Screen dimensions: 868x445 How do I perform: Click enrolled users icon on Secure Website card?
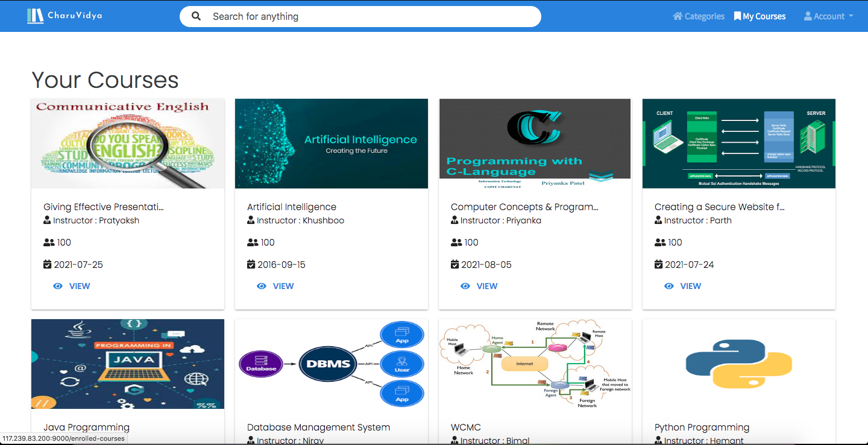[660, 242]
